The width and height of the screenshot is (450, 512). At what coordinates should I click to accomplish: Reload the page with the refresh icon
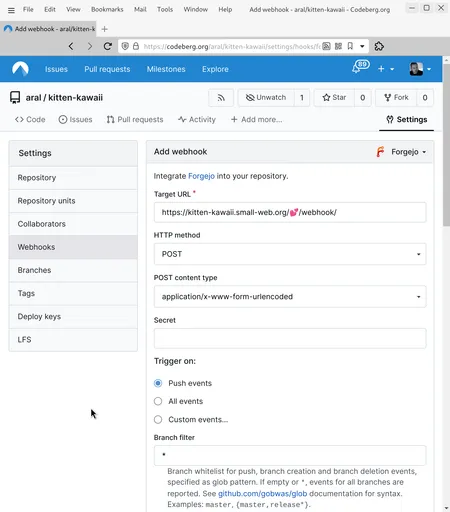click(107, 46)
